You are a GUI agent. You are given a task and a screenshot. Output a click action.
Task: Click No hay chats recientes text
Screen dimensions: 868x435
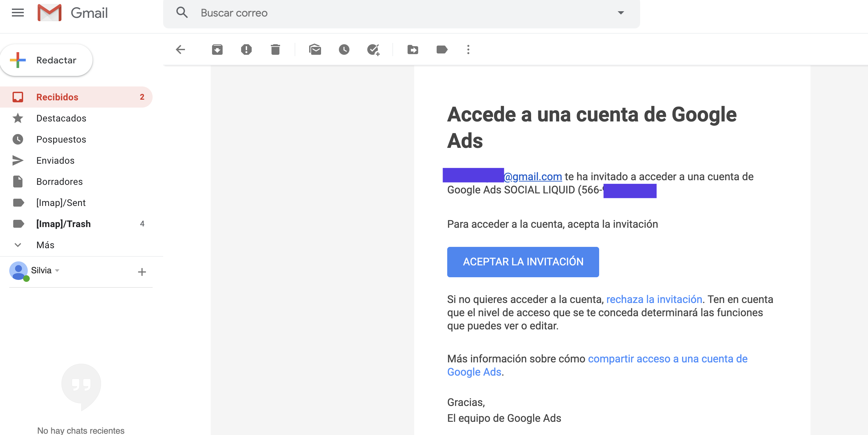(81, 430)
